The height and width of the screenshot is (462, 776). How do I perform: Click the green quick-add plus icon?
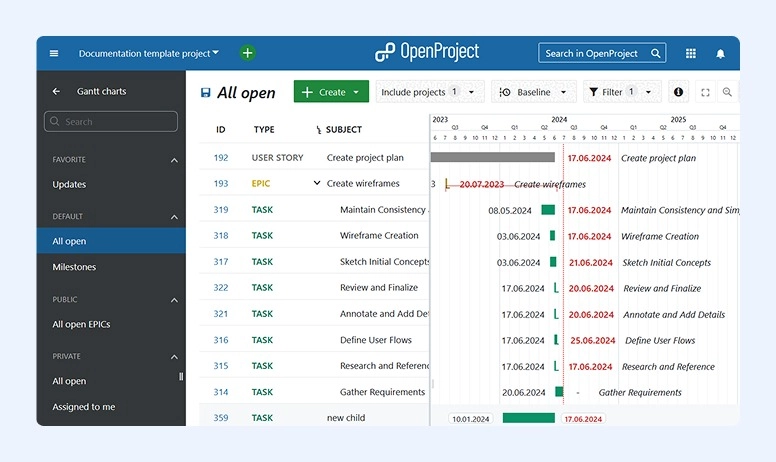(x=247, y=53)
